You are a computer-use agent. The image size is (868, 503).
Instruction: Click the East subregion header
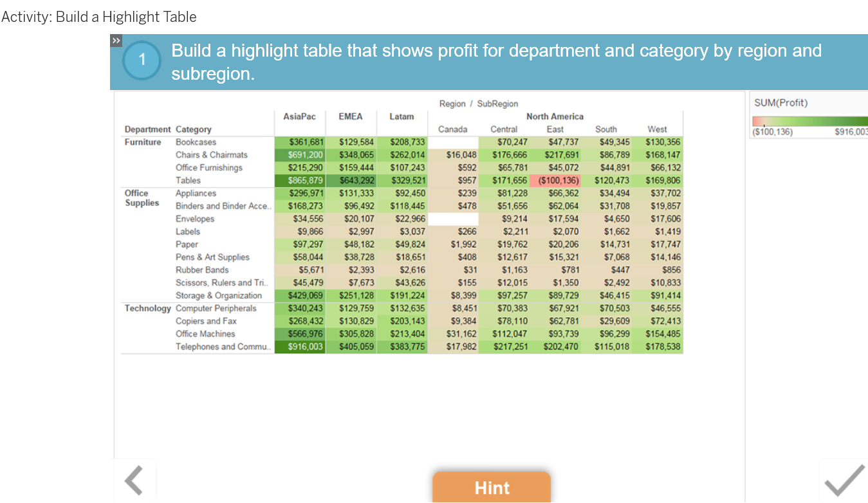coord(555,129)
